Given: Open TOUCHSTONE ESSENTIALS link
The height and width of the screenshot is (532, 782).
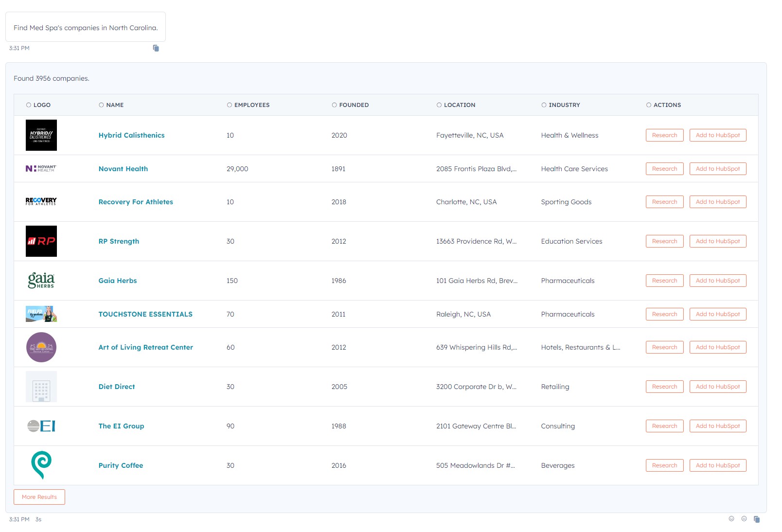Looking at the screenshot, I should 145,314.
